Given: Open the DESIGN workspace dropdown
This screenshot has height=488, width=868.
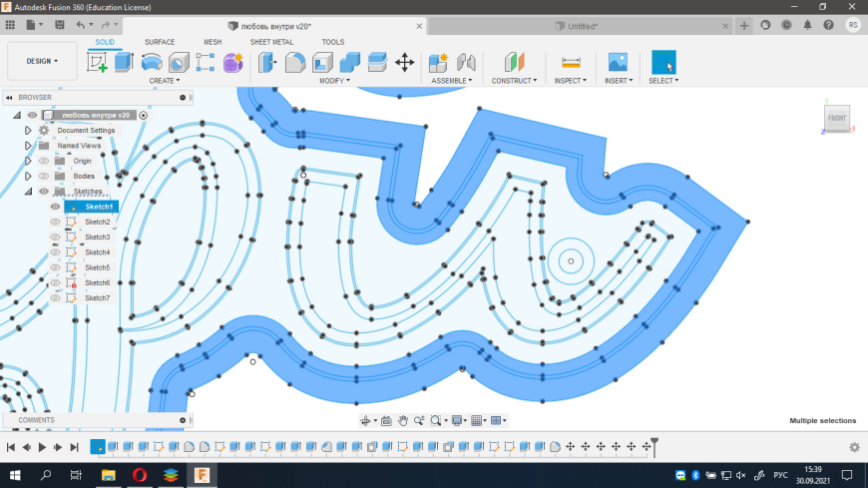Looking at the screenshot, I should click(x=42, y=61).
